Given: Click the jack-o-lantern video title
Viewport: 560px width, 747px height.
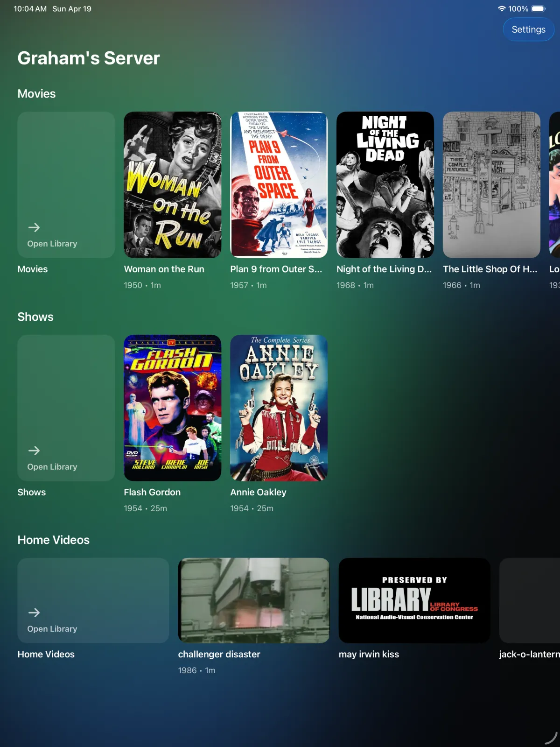Looking at the screenshot, I should point(529,655).
